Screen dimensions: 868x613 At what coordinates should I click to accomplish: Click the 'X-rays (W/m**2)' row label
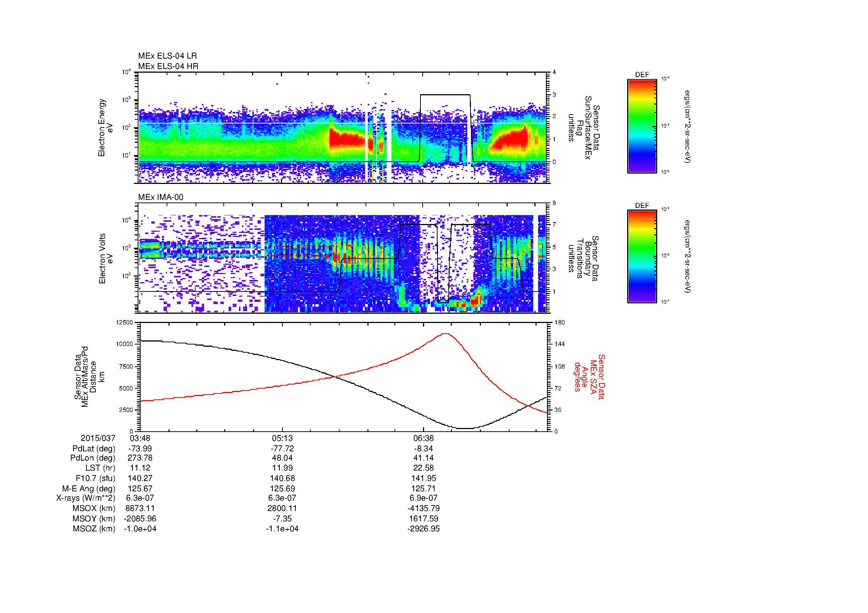86,498
